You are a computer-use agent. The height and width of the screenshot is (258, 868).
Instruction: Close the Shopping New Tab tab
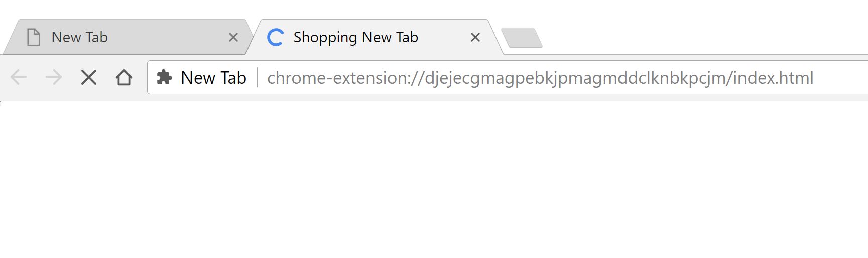(475, 37)
